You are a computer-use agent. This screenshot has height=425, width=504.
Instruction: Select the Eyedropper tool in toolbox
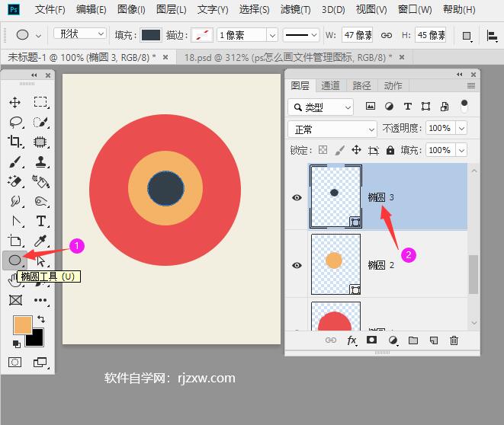point(41,241)
